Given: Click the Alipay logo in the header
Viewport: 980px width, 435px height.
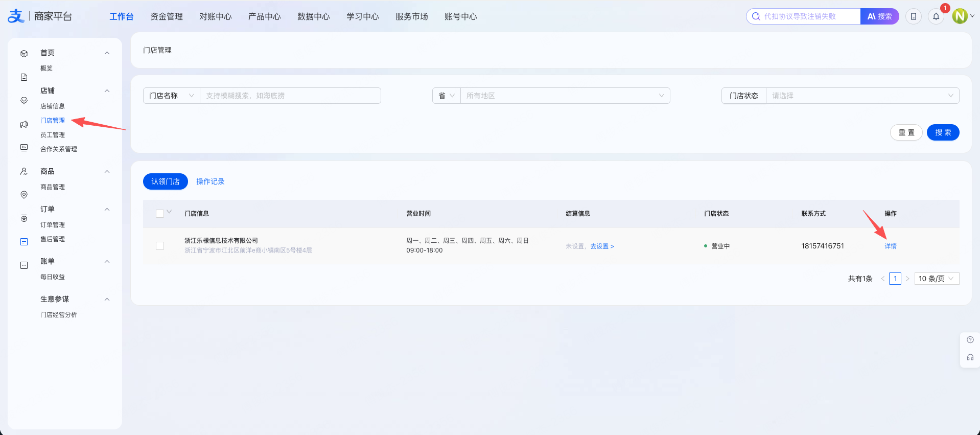Looking at the screenshot, I should (x=16, y=16).
